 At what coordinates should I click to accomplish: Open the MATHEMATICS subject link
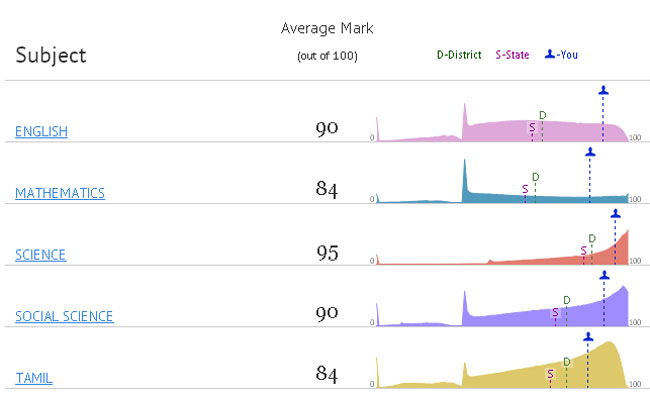pyautogui.click(x=60, y=193)
